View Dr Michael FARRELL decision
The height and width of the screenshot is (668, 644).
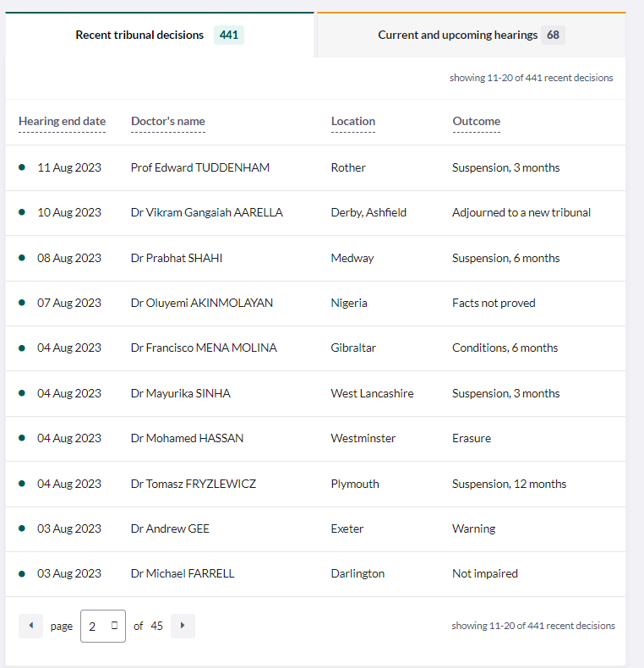[x=183, y=574]
